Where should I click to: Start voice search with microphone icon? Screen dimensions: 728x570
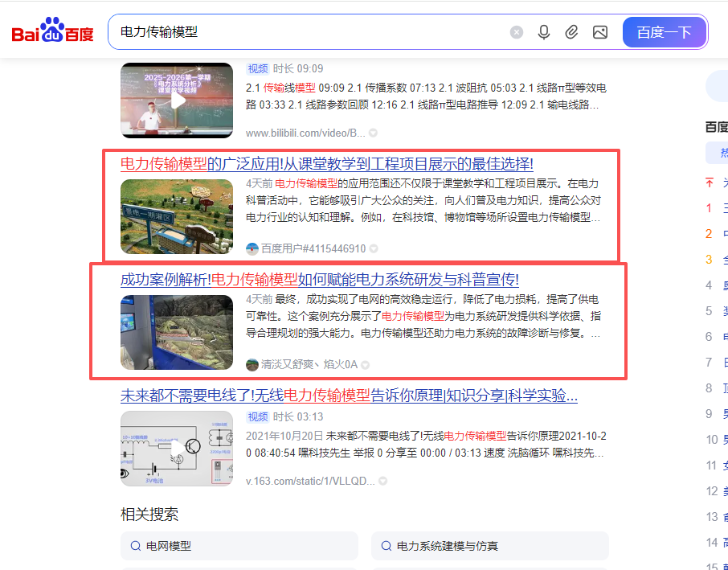click(x=544, y=32)
